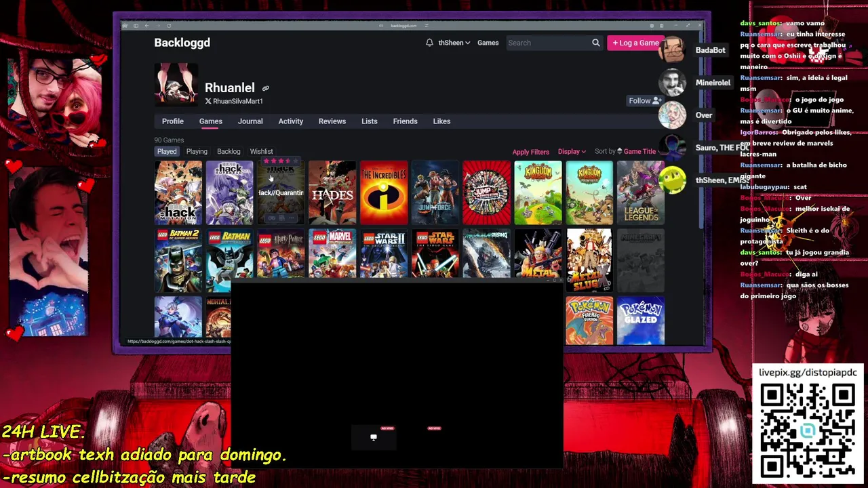
Task: Open the League of Legends cover
Action: (x=640, y=192)
